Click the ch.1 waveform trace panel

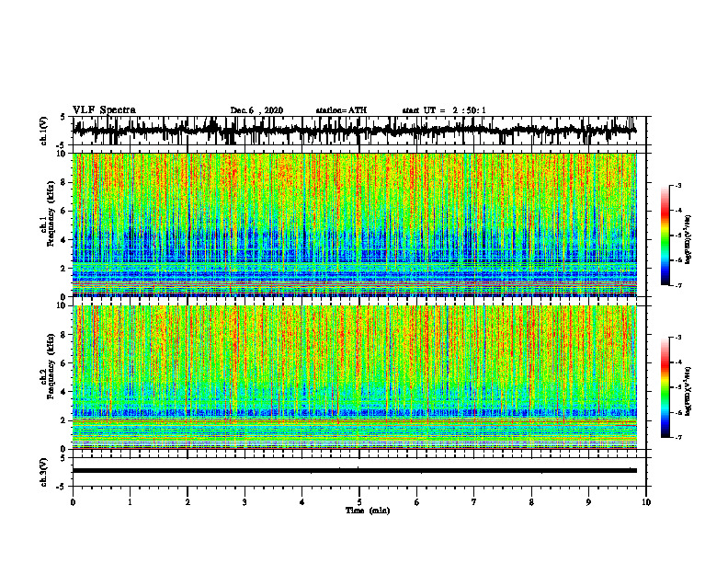coord(359,131)
